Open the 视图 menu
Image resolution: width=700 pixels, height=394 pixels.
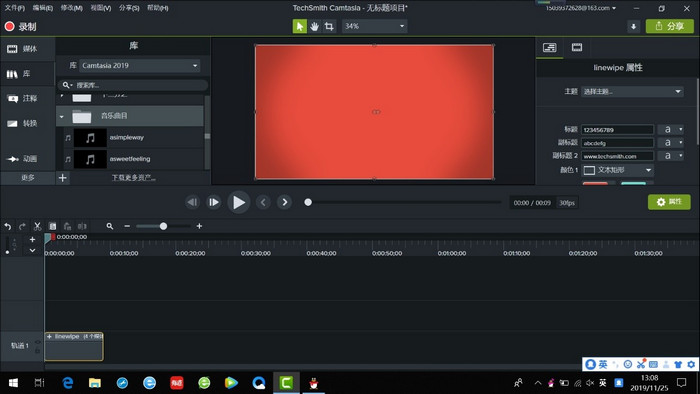tap(100, 8)
